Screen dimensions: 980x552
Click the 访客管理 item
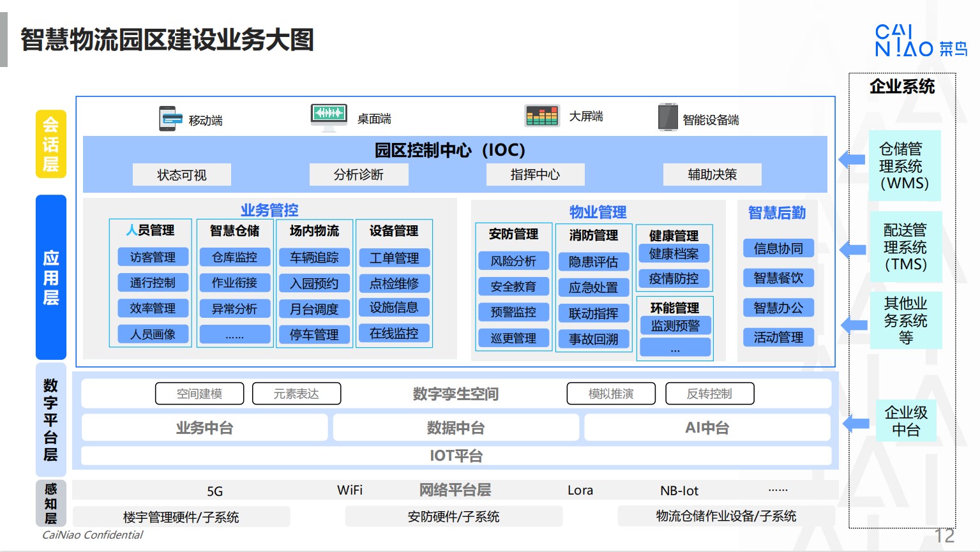(x=153, y=257)
